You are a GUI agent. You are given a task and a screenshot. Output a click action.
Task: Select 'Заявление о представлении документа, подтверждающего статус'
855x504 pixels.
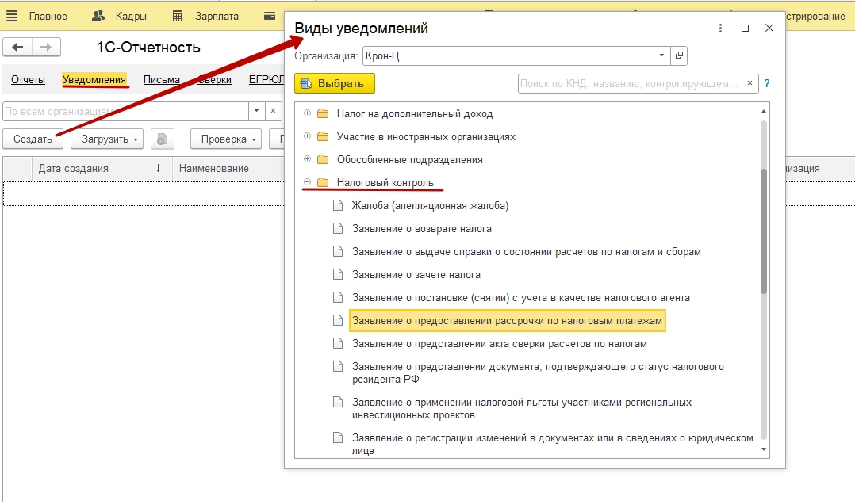[x=538, y=372]
